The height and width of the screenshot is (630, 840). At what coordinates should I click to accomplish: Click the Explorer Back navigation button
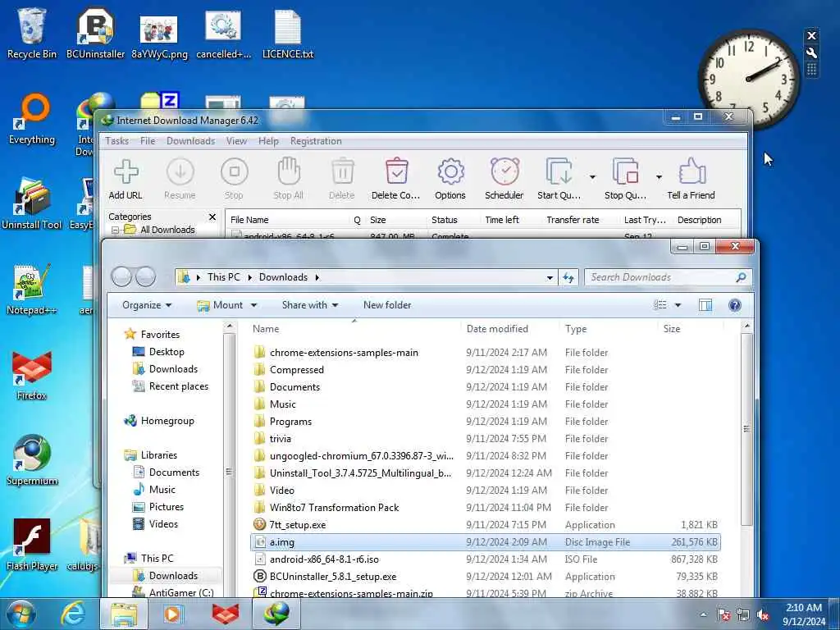tap(121, 277)
